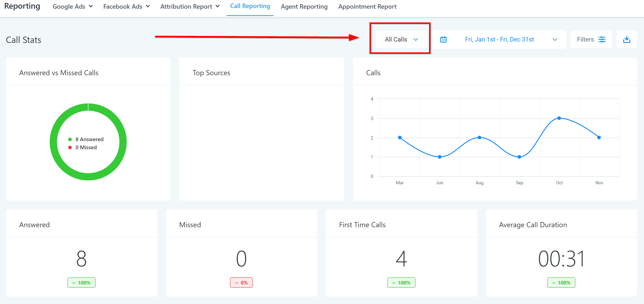Click the red 0% badge under Missed
This screenshot has height=304, width=644.
coord(241,283)
